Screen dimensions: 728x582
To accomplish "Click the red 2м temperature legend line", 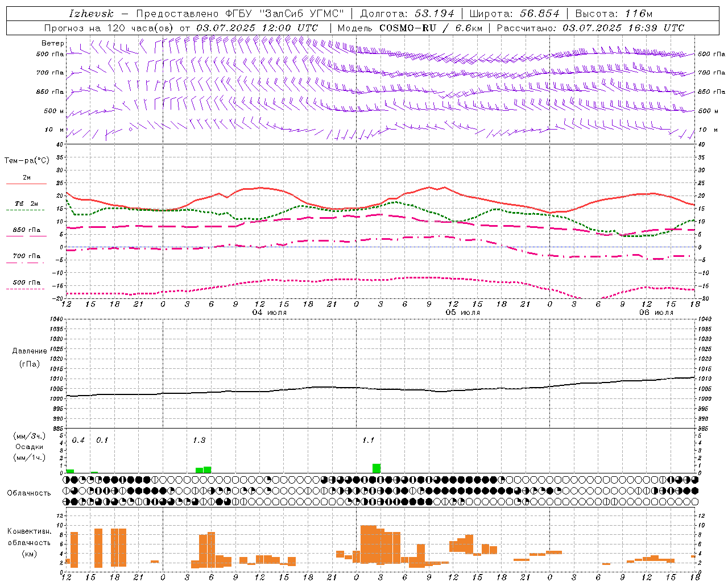I will tap(26, 184).
